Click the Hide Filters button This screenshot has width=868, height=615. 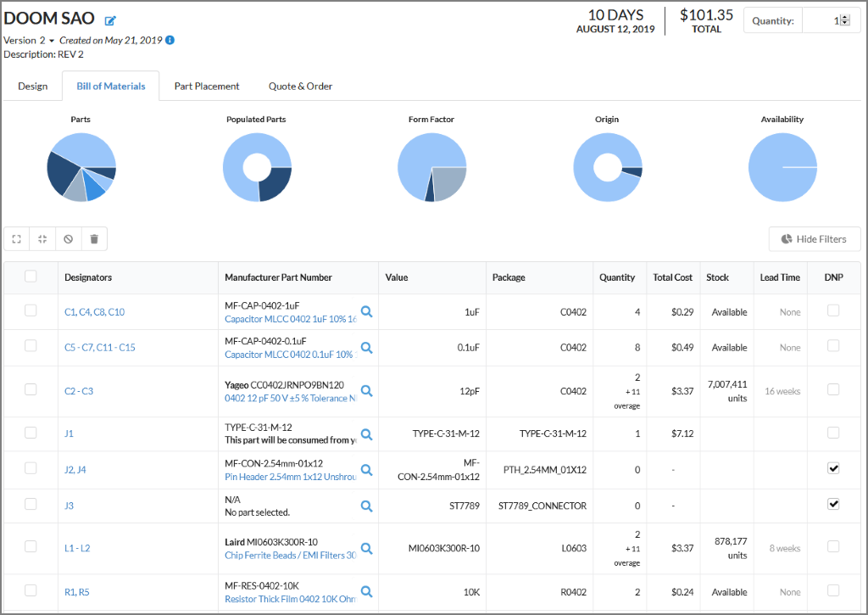pos(814,239)
